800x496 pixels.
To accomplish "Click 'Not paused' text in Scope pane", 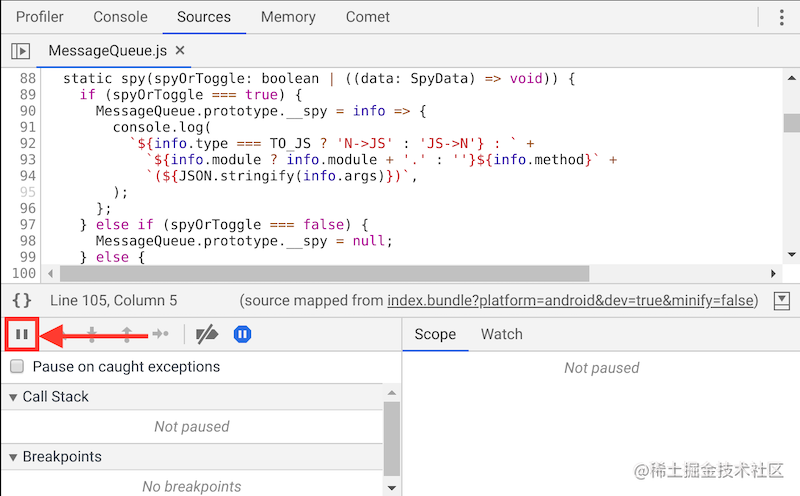I will [x=602, y=367].
